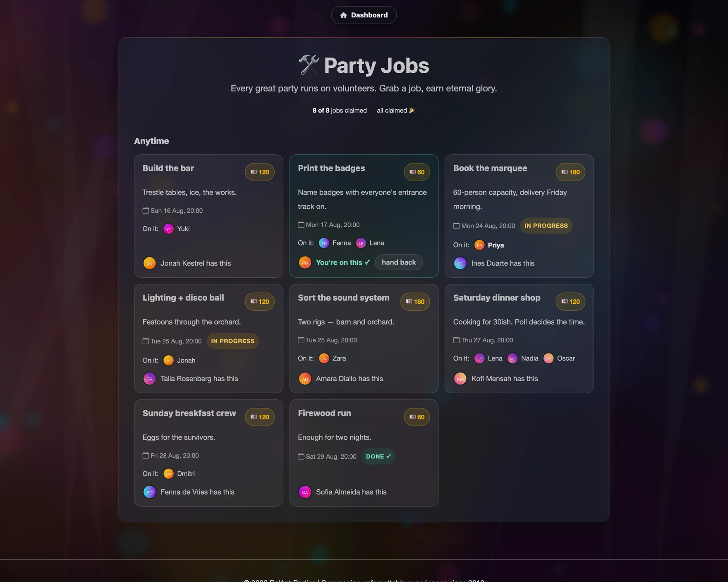Click Amara Diallo's AD avatar
The image size is (728, 582).
(305, 379)
